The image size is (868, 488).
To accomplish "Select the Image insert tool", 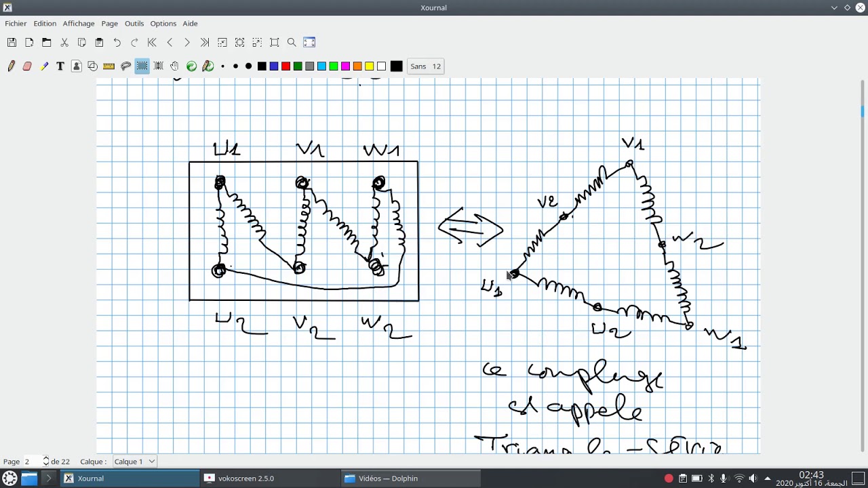I will point(77,66).
